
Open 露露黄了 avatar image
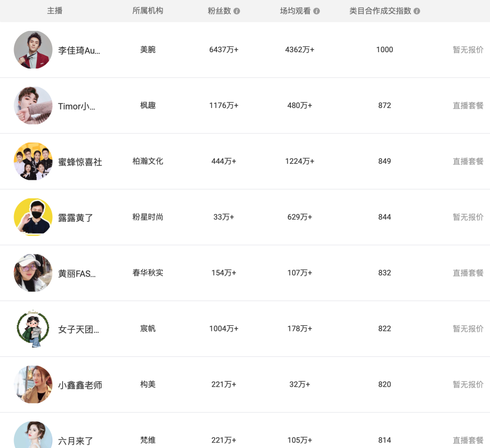tap(33, 217)
